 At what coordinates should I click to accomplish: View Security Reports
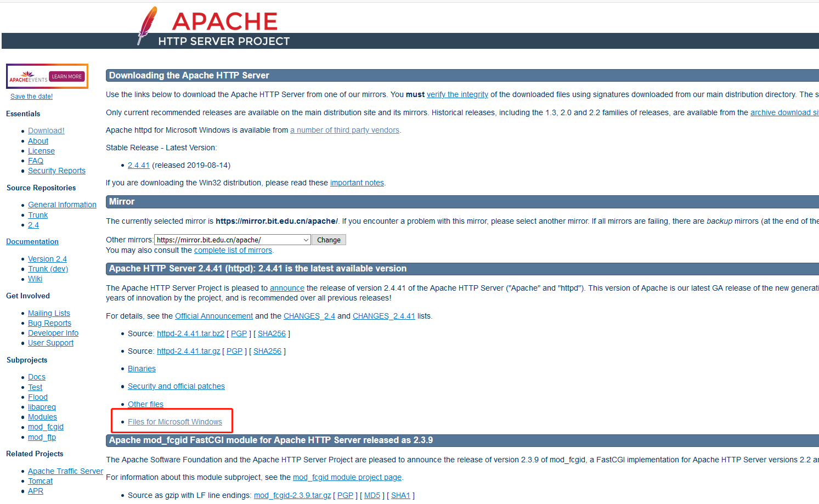pyautogui.click(x=57, y=171)
